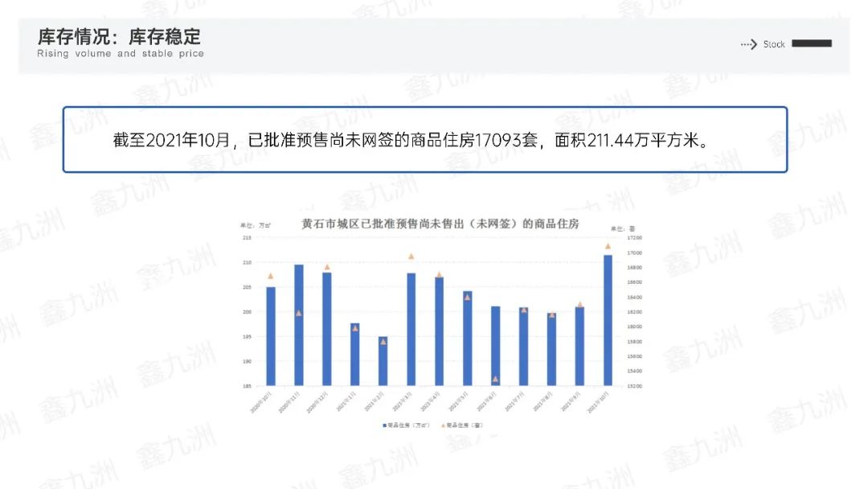The width and height of the screenshot is (868, 489).
Task: Click the summary sentence starting '截至2021年10月'
Action: 411,140
